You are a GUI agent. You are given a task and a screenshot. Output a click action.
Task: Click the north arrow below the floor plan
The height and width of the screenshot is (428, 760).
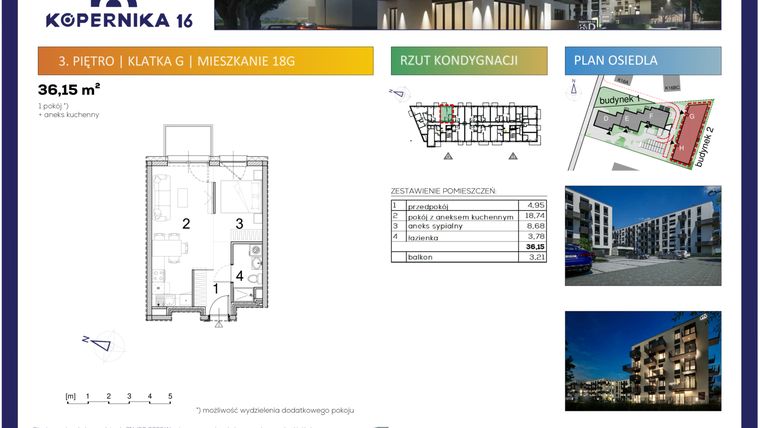pyautogui.click(x=99, y=343)
